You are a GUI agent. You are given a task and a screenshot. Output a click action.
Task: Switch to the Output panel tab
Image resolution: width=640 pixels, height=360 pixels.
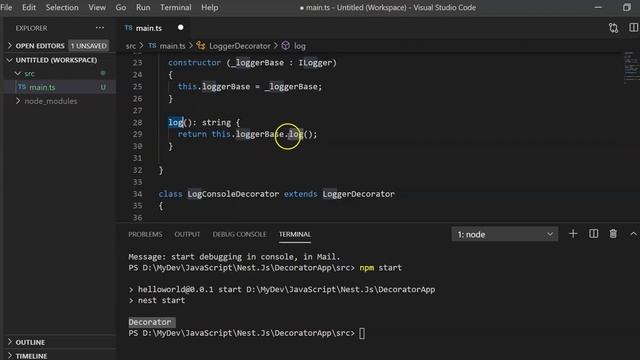(187, 234)
